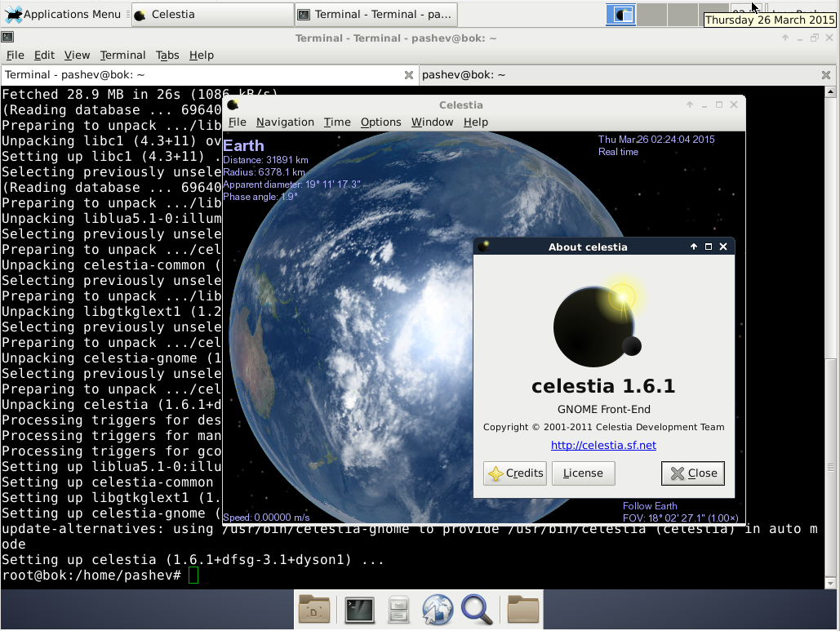Launch the terminal emulator from the dock
The height and width of the screenshot is (631, 840).
[359, 610]
